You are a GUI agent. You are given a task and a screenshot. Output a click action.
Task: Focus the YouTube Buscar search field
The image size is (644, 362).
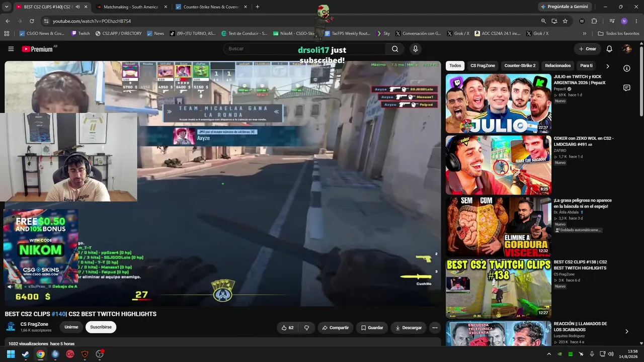click(304, 49)
